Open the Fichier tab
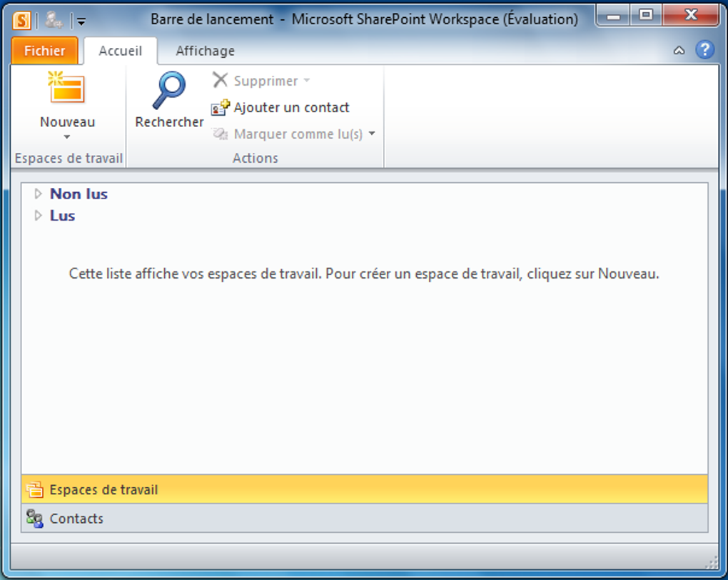Viewport: 728px width, 580px height. (x=44, y=50)
